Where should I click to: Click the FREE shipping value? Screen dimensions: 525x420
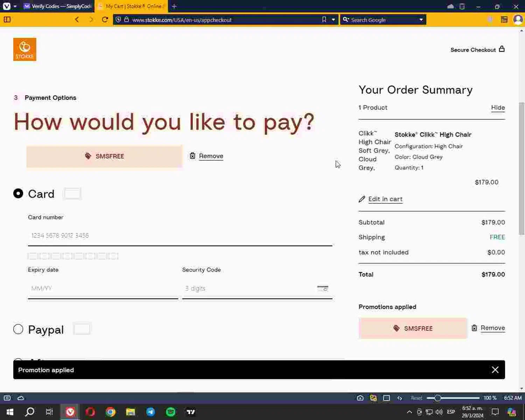point(497,237)
